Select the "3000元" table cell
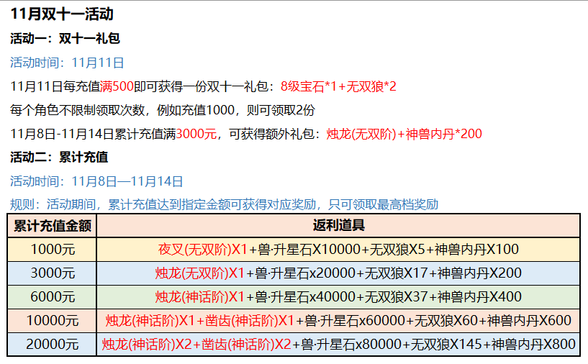588x364 pixels. coord(53,273)
